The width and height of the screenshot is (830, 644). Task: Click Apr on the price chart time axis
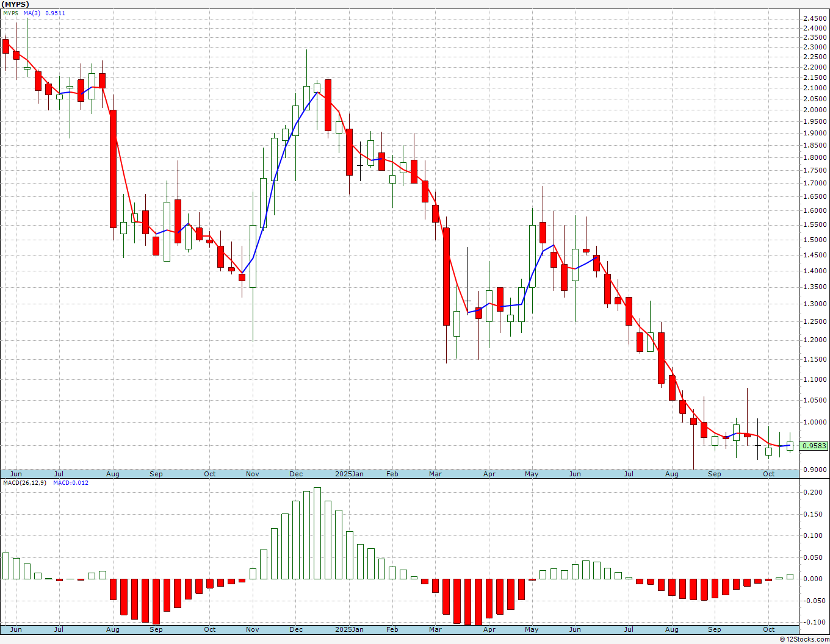click(x=489, y=474)
